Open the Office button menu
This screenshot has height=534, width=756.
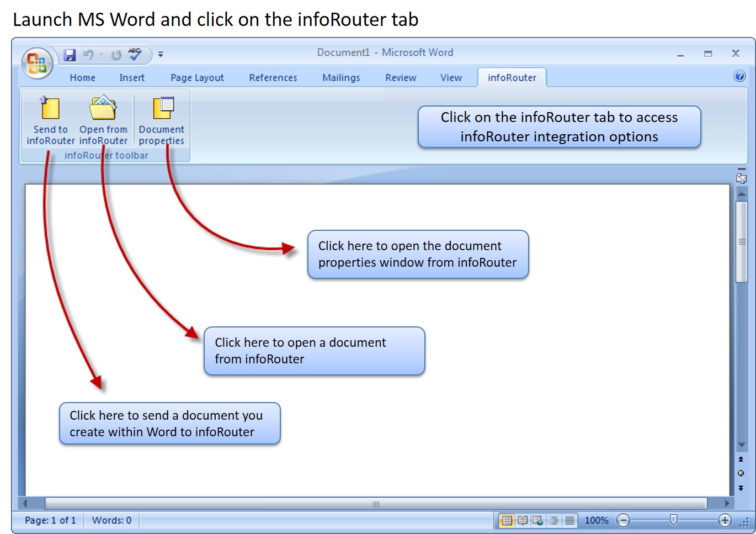[37, 63]
